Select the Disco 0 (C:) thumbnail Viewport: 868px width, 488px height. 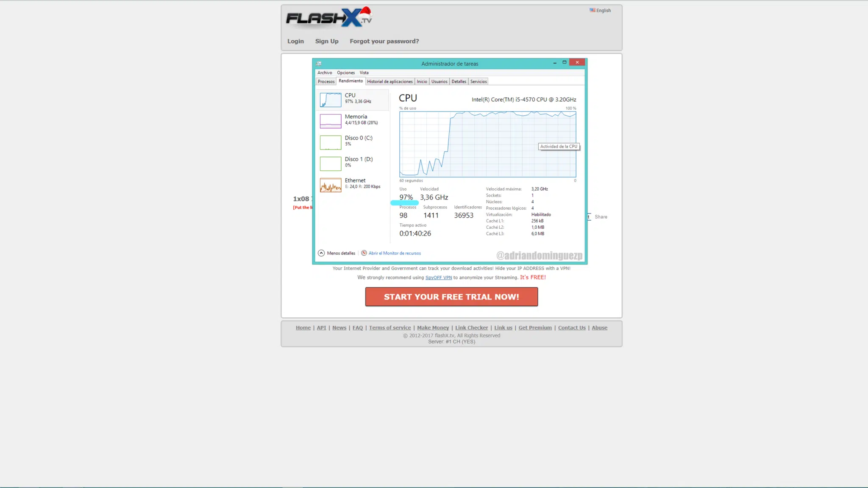pyautogui.click(x=331, y=142)
